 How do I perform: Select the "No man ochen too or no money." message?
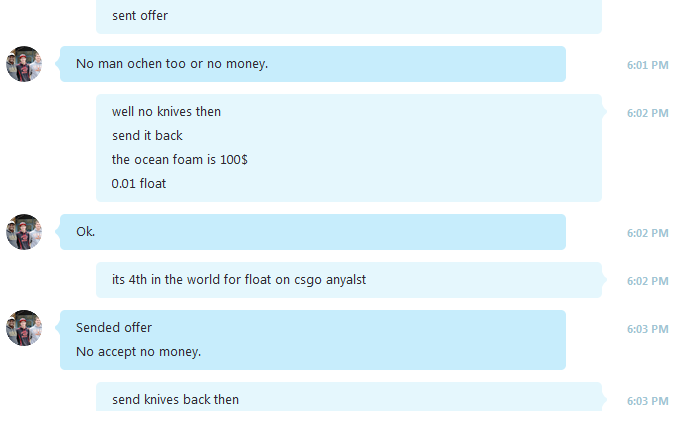313,64
